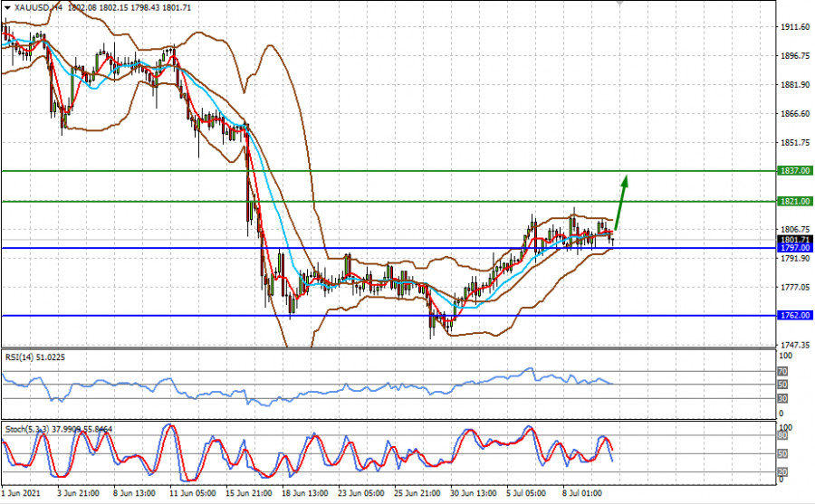The image size is (815, 504).
Task: Click the blue 1797.00 price level tag
Action: coord(793,247)
